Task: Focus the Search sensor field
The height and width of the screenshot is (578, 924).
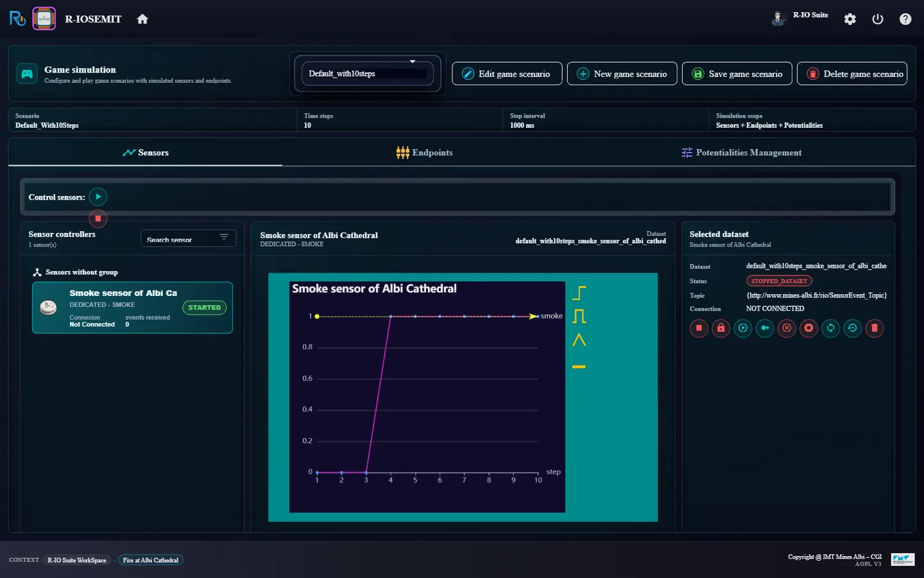Action: (x=189, y=238)
